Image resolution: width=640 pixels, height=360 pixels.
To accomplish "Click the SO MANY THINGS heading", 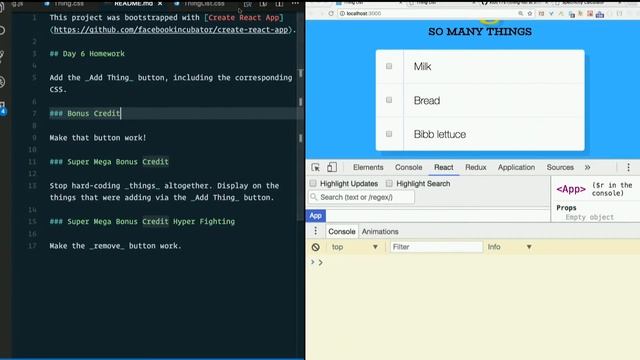I will (480, 31).
